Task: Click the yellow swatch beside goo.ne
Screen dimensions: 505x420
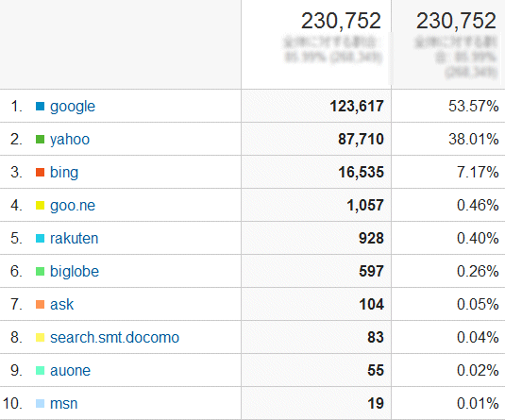Action: point(40,206)
